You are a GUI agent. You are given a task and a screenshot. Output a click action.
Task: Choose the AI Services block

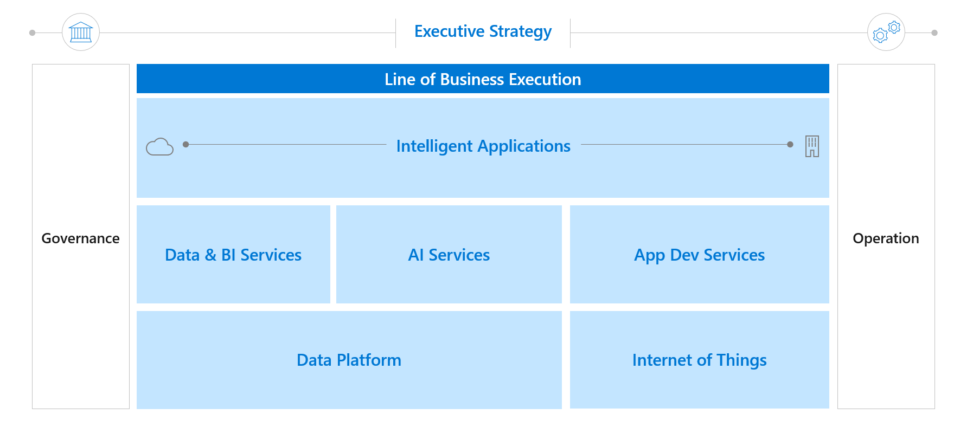tap(449, 255)
